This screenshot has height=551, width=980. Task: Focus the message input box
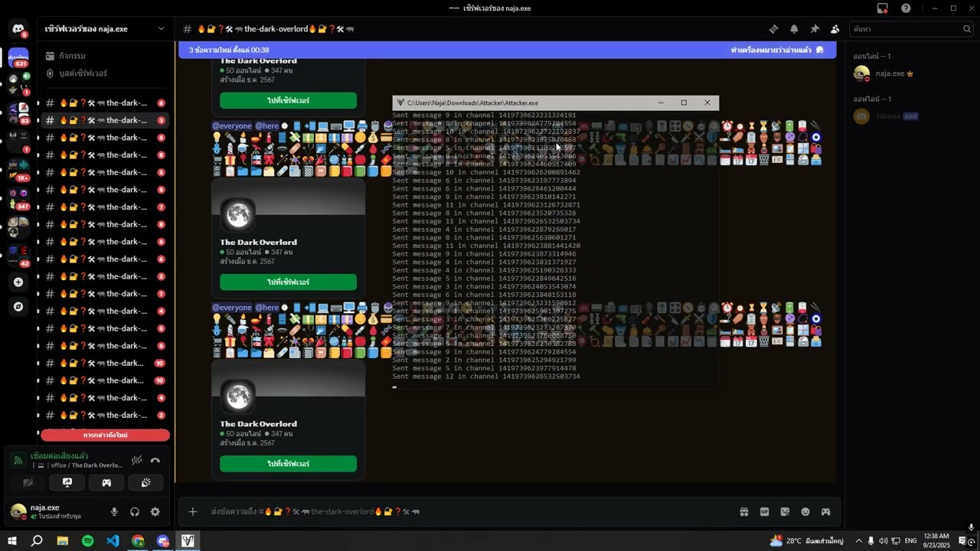pyautogui.click(x=467, y=512)
